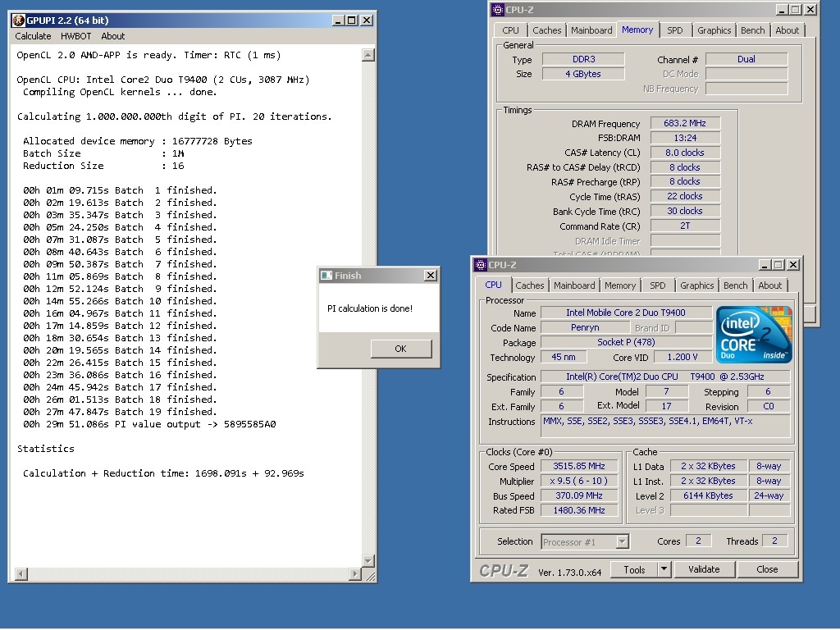Open the About menu in GPUPI
Viewport: 840px width, 630px height.
click(x=113, y=36)
